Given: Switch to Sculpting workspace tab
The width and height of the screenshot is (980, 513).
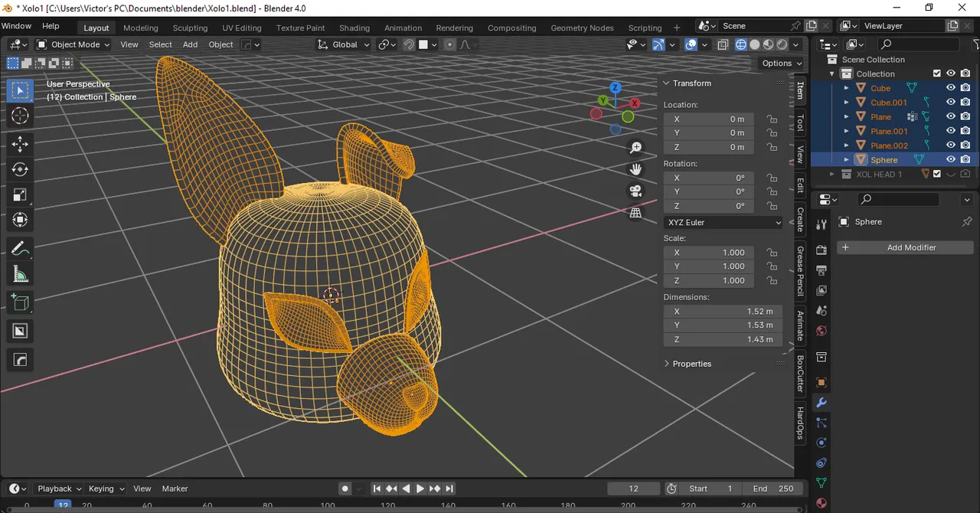Looking at the screenshot, I should coord(190,28).
